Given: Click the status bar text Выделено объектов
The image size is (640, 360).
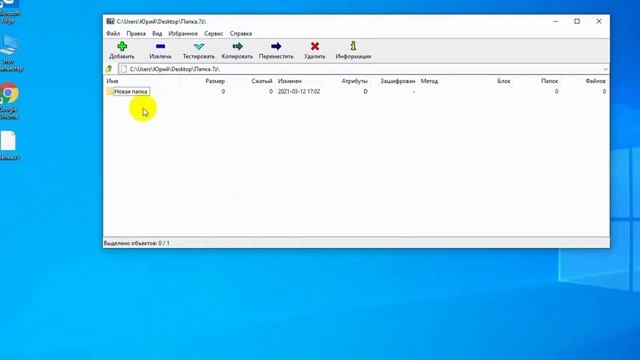Looking at the screenshot, I should click(x=136, y=243).
